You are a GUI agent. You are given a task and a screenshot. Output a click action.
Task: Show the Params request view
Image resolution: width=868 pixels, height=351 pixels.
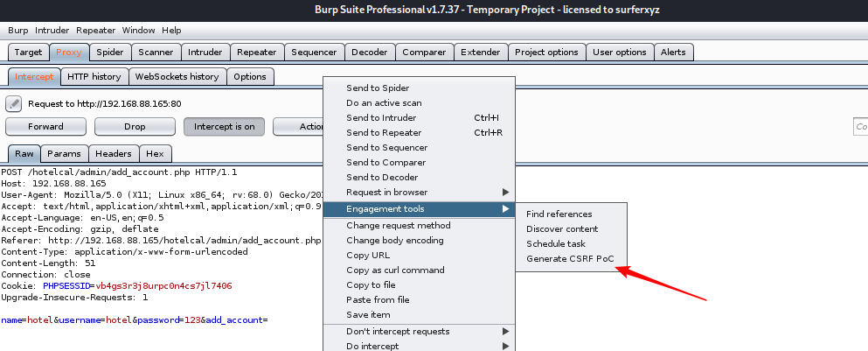pos(64,153)
